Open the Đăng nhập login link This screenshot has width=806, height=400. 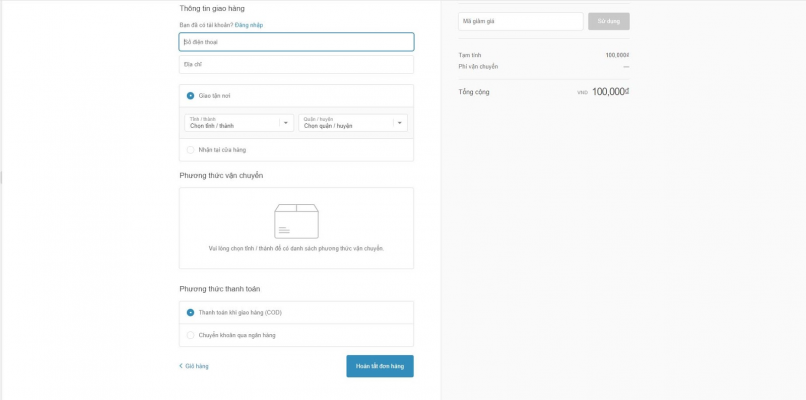pyautogui.click(x=249, y=25)
